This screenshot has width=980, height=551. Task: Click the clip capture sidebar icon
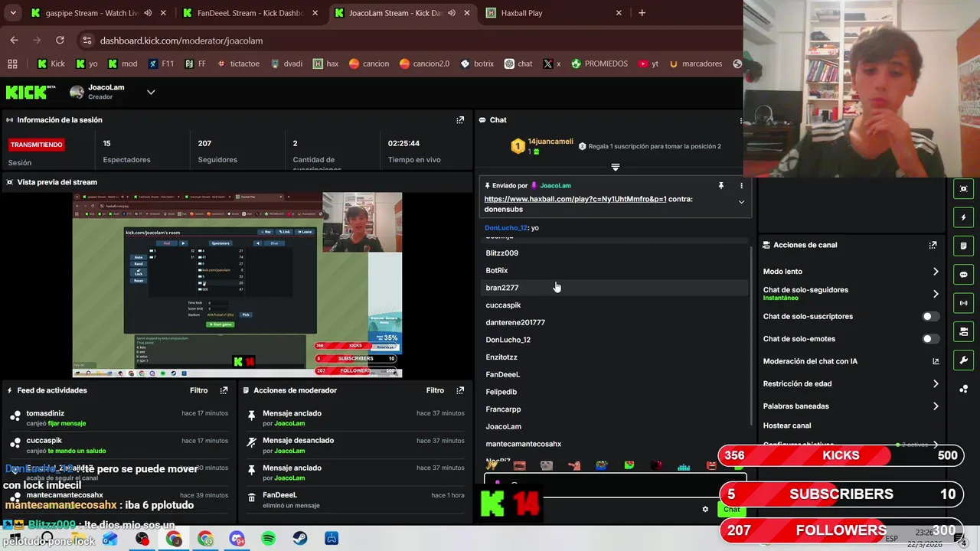click(x=963, y=189)
